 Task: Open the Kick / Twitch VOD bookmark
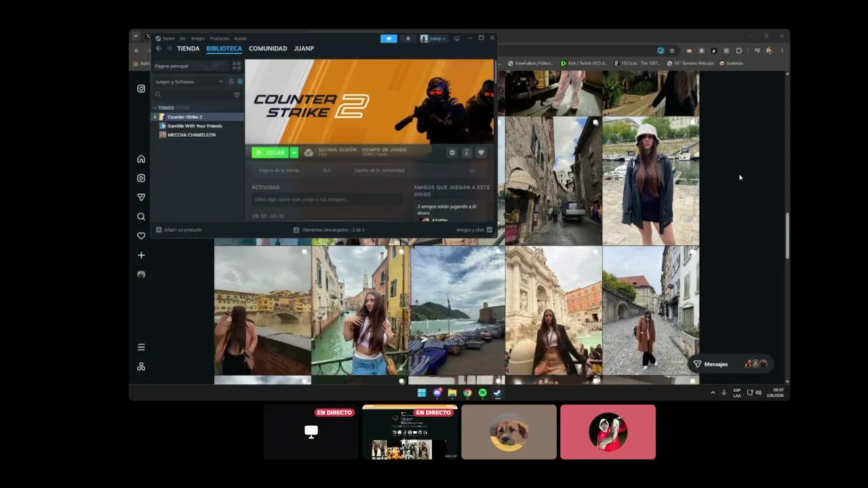(x=583, y=63)
